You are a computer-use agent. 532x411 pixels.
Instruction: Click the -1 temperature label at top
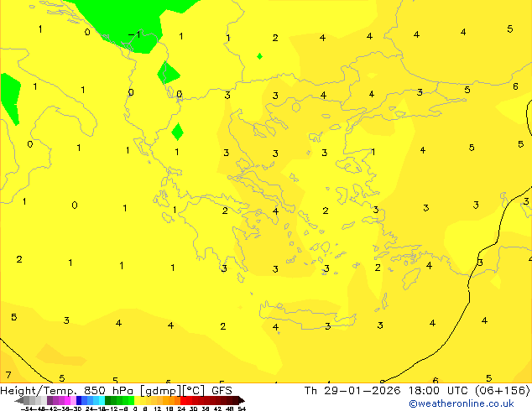coord(134,34)
